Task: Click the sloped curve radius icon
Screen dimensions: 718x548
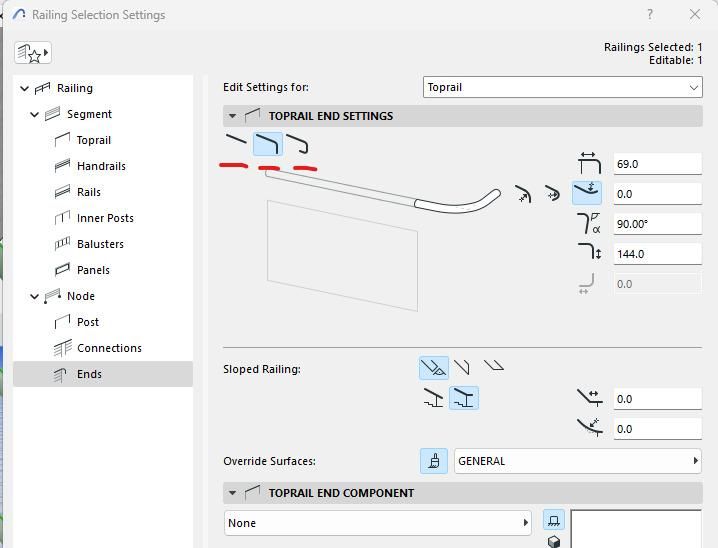Action: (590, 427)
